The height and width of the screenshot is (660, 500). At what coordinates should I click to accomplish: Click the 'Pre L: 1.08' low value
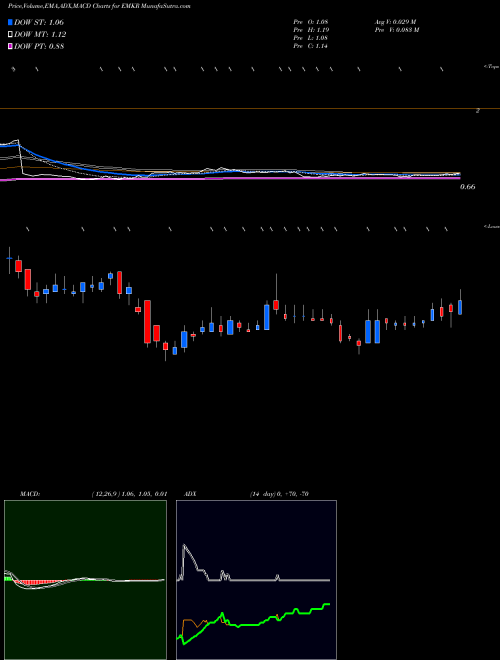point(311,38)
